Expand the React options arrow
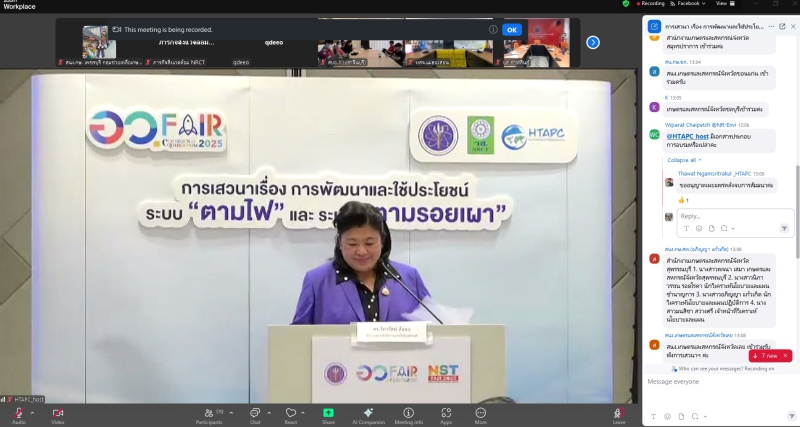 click(303, 413)
